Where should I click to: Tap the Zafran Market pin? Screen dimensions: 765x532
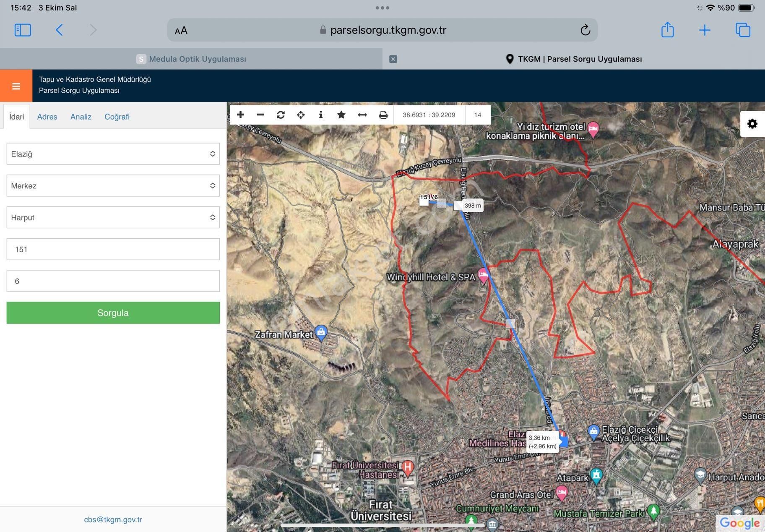click(321, 333)
